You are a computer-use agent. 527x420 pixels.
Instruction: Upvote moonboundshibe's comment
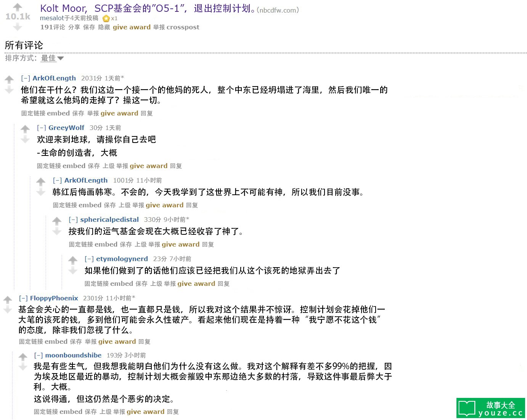point(23,357)
